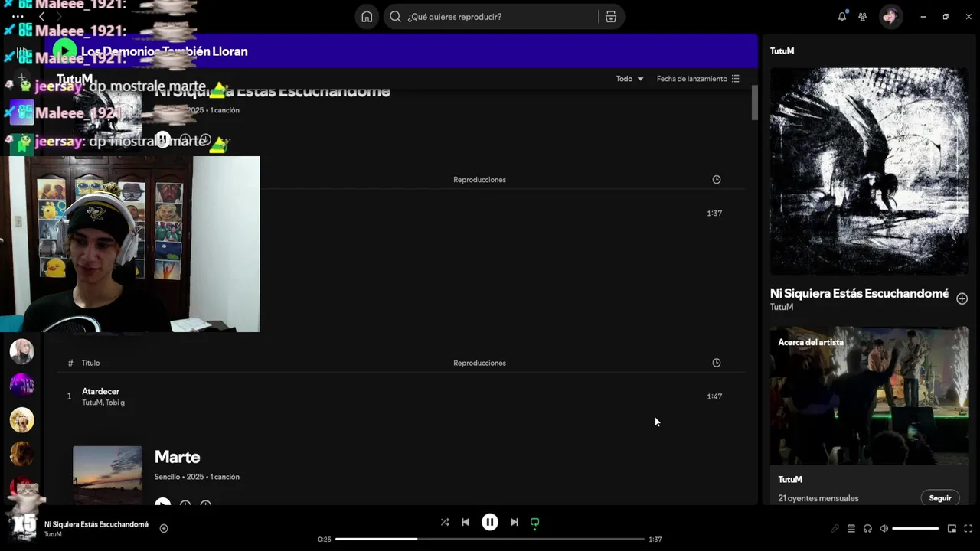Open the Marte album cover
Image resolution: width=980 pixels, height=551 pixels.
point(107,474)
